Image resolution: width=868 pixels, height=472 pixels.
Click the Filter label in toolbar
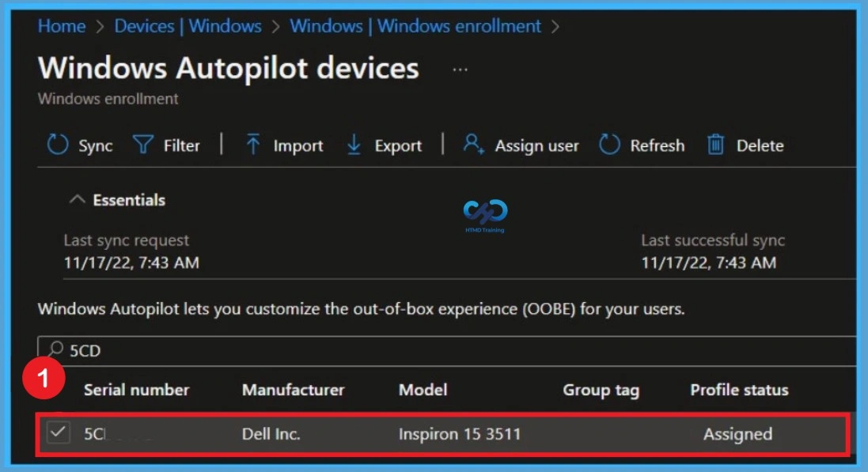tap(181, 145)
